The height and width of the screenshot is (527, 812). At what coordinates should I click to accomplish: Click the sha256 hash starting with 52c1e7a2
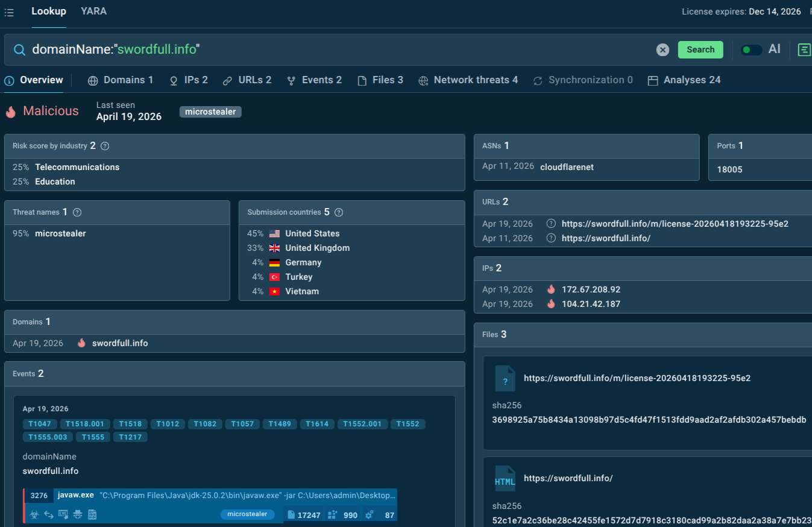[652, 520]
